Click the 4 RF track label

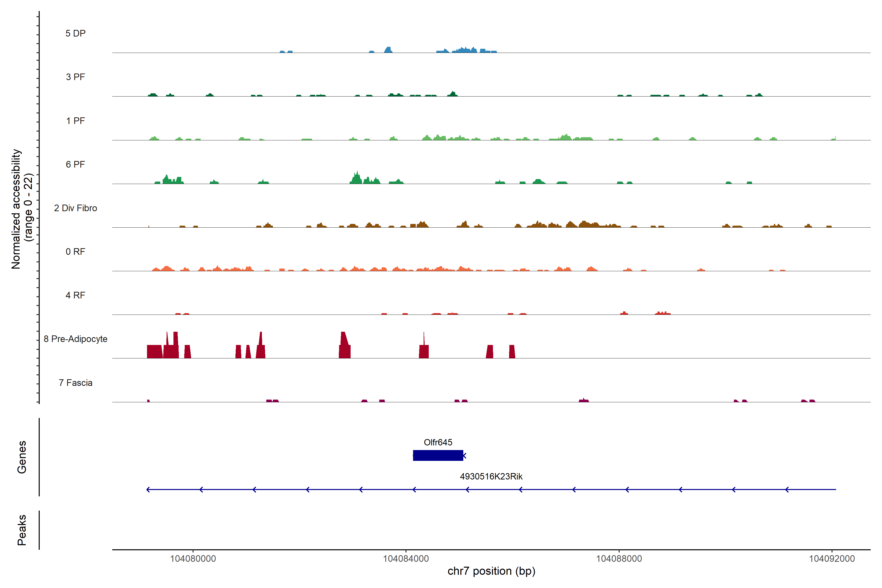[75, 295]
